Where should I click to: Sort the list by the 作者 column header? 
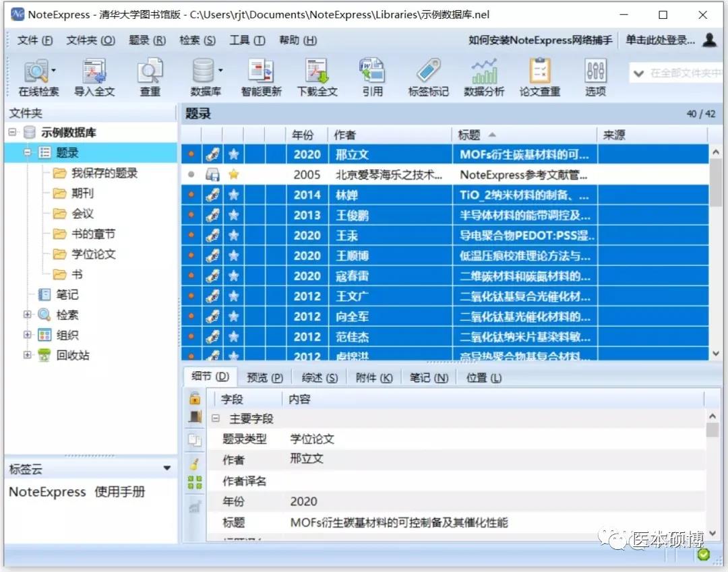pyautogui.click(x=389, y=135)
